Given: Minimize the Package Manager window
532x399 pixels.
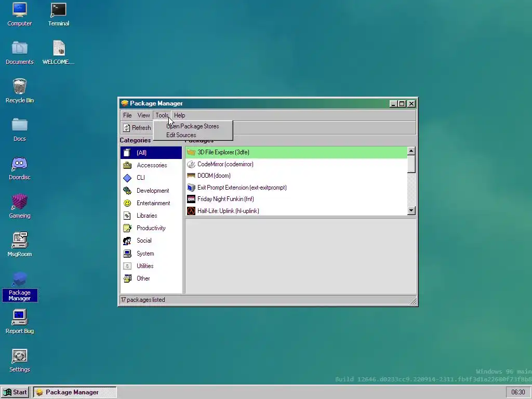Looking at the screenshot, I should (393, 103).
